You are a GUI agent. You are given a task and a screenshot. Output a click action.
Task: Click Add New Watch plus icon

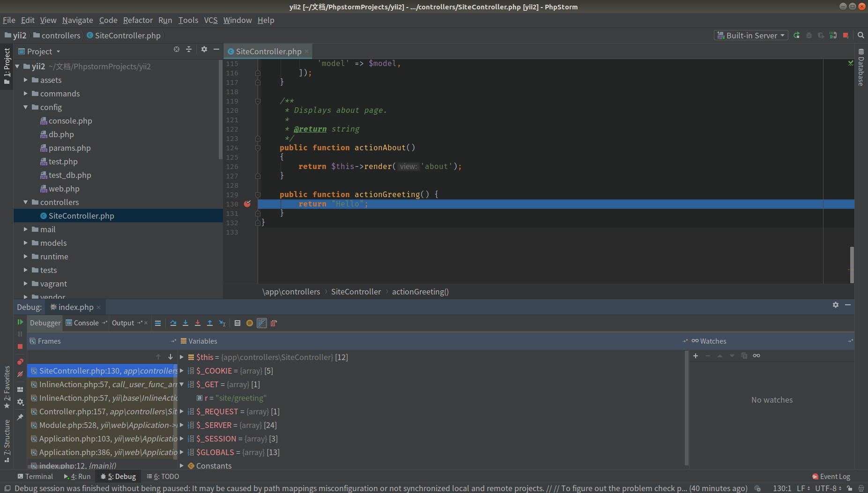(x=696, y=356)
